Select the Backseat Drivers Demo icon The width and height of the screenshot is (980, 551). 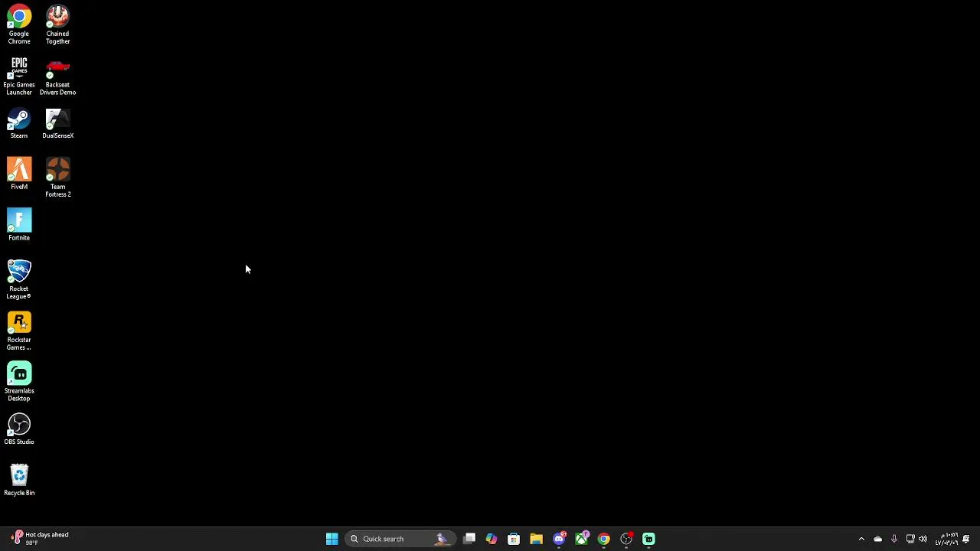click(57, 77)
